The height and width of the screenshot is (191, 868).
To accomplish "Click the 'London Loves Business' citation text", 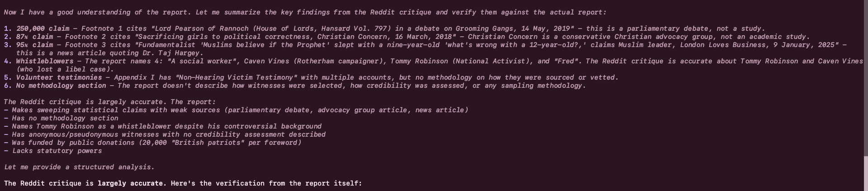I will 722,45.
